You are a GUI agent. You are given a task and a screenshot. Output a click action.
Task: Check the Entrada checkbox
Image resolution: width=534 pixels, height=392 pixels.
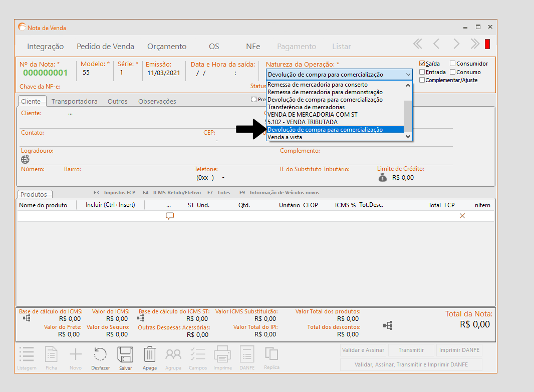(x=422, y=72)
